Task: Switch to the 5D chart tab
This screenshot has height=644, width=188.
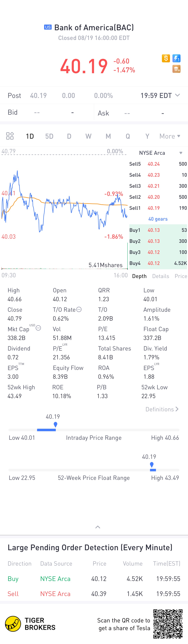Action: (49, 136)
